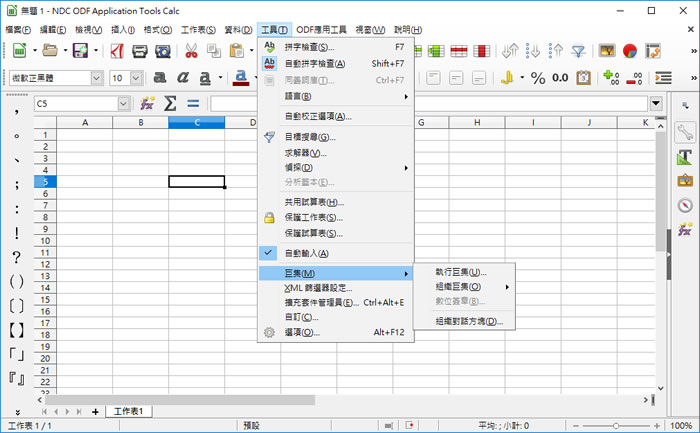Click the Add decimal place icon
Image resolution: width=700 pixels, height=433 pixels.
coord(611,78)
